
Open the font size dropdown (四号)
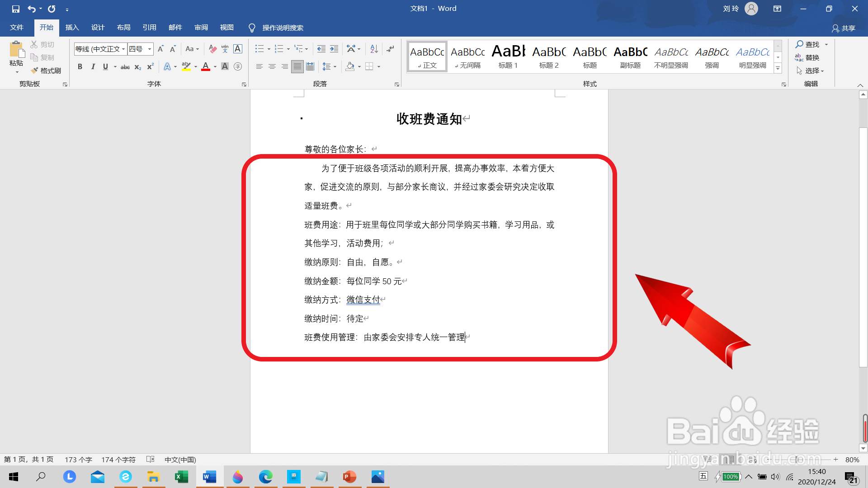[x=150, y=49]
